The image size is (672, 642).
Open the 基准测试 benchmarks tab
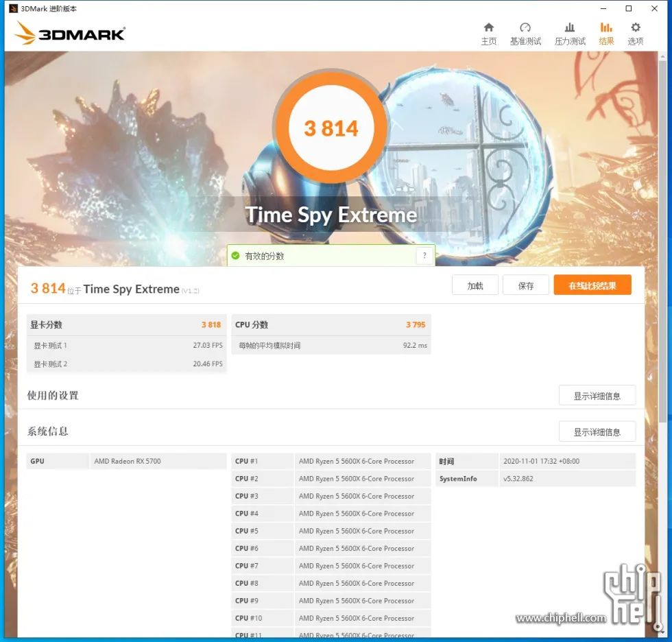click(525, 34)
